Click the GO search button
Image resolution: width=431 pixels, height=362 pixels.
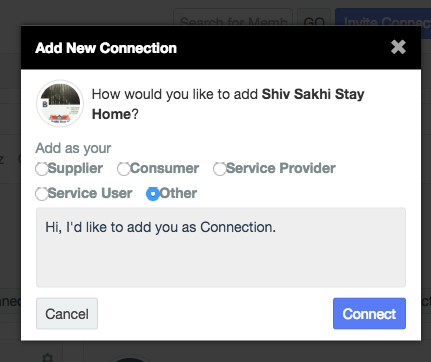[314, 17]
